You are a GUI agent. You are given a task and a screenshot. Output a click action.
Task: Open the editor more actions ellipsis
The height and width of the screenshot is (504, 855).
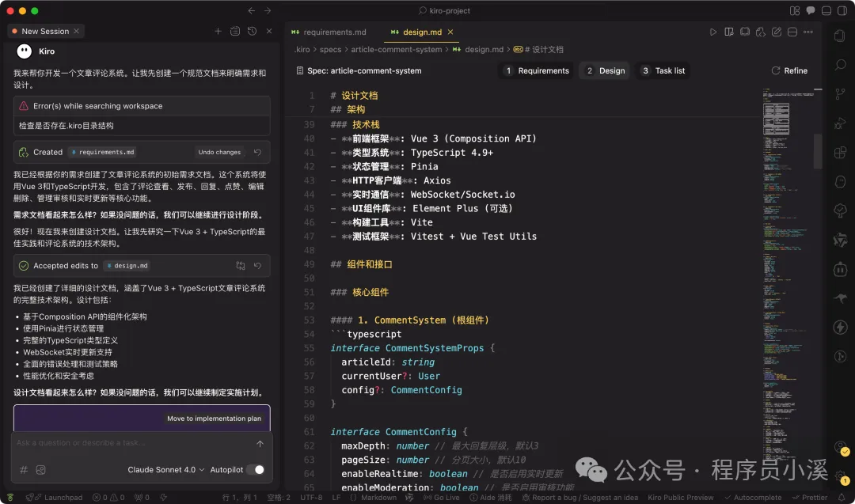[x=808, y=32]
